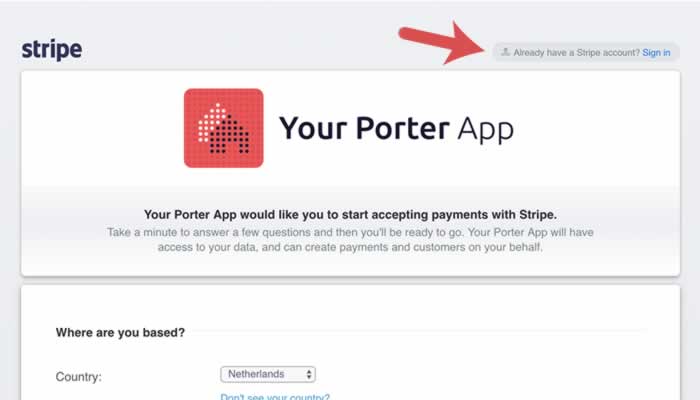Image resolution: width=700 pixels, height=400 pixels.
Task: Open the Country dropdown showing Netherlands
Action: point(268,374)
